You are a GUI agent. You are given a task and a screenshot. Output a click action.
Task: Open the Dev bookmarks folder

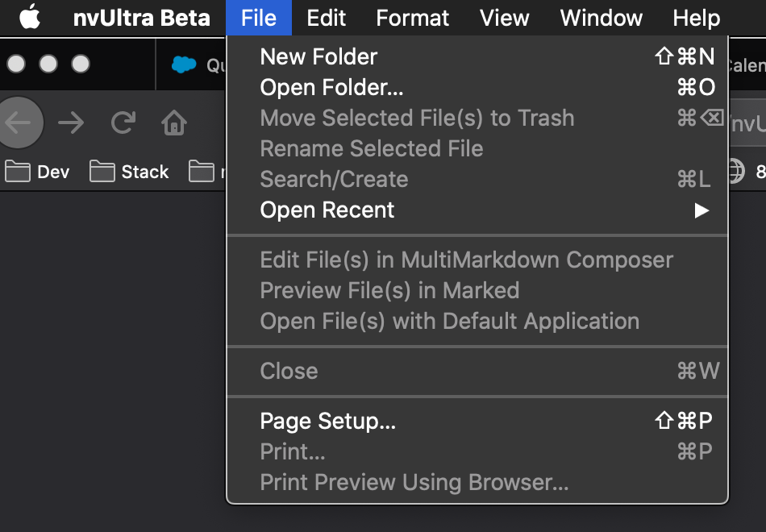(x=38, y=172)
